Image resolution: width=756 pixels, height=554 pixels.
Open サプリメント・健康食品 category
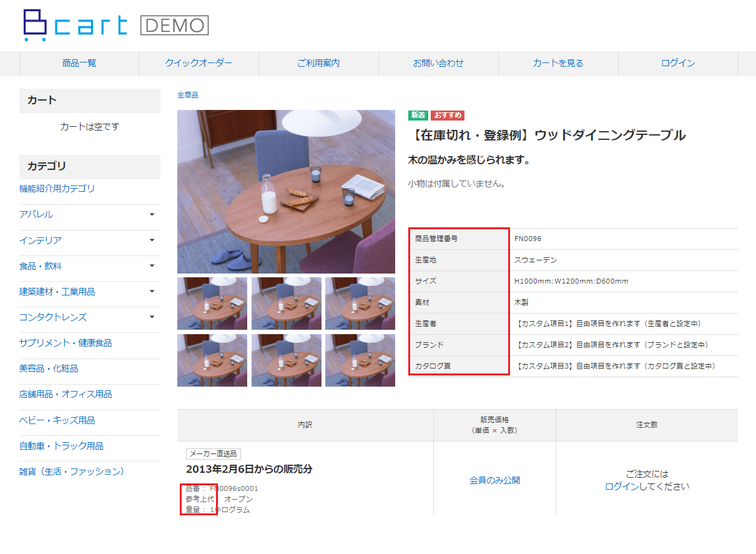point(66,343)
